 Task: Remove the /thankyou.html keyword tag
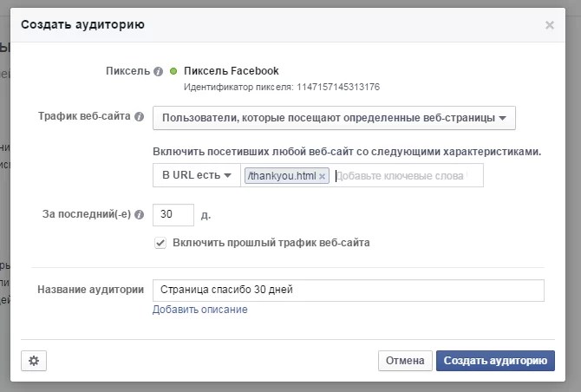(323, 176)
